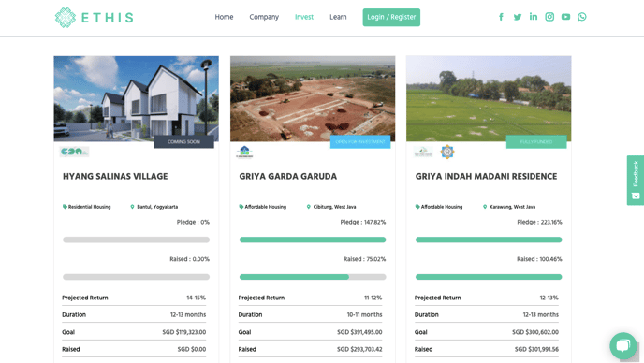
Task: Click Affordable Housing tag icon on Griya Garda Garuda
Action: pos(241,207)
